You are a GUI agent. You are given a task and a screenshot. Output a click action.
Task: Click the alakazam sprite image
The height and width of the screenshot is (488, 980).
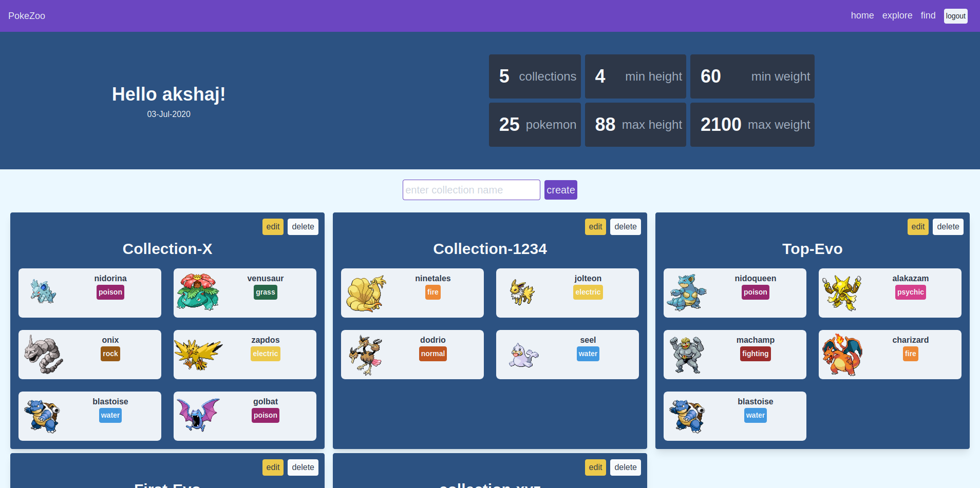842,293
